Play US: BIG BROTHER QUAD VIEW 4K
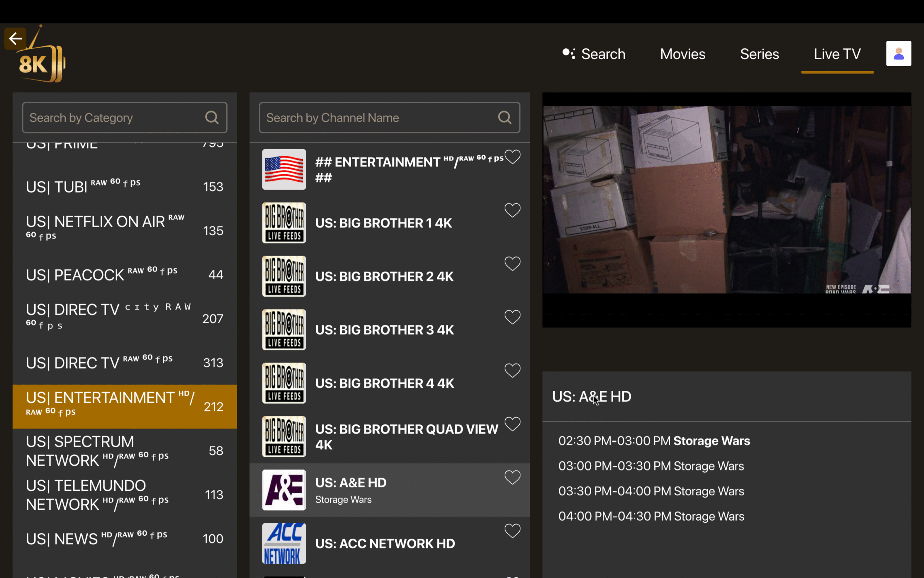Viewport: 924px width, 578px height. click(x=389, y=436)
